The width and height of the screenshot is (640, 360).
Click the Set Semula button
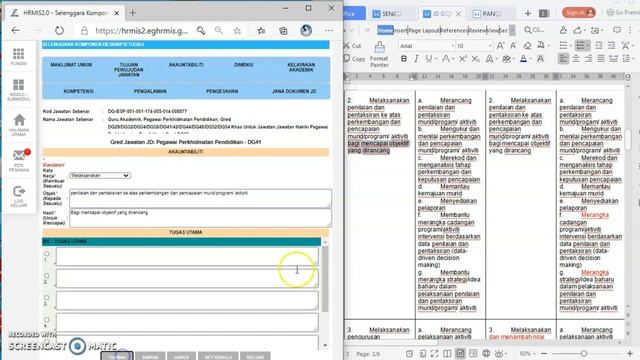(x=218, y=356)
